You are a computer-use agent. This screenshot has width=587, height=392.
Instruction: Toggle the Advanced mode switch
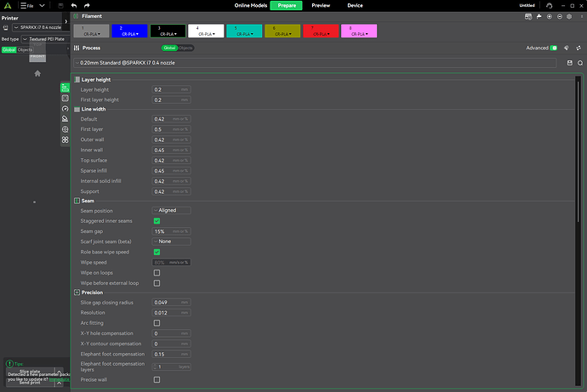click(555, 48)
